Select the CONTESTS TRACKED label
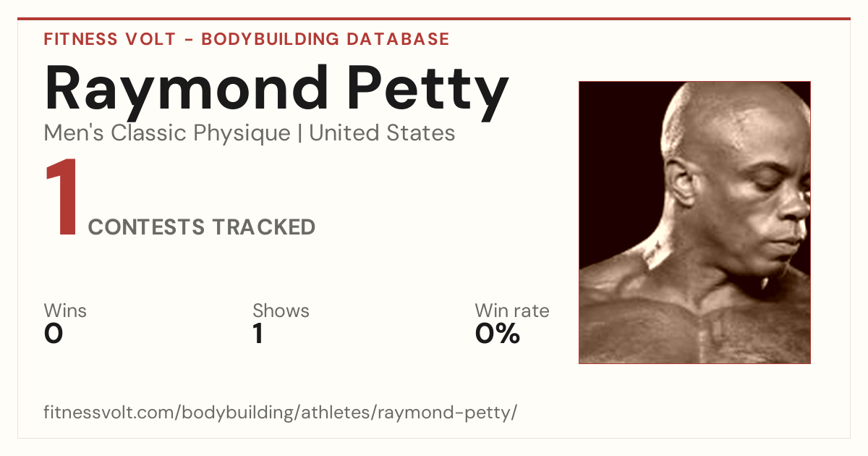Viewport: 868px width, 456px height. [202, 227]
